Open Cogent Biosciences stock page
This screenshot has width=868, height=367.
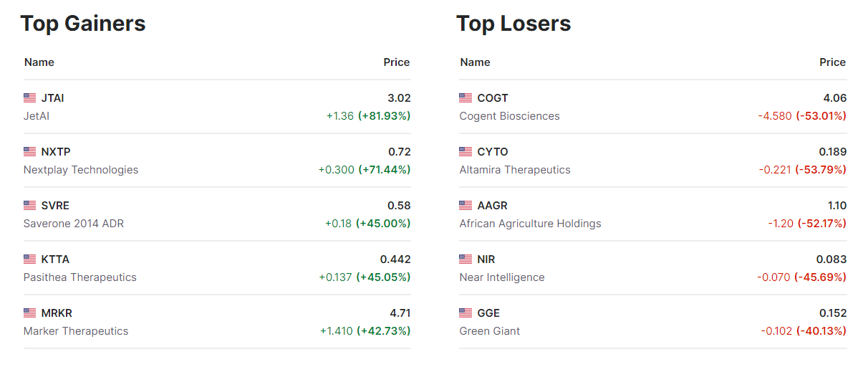point(509,116)
